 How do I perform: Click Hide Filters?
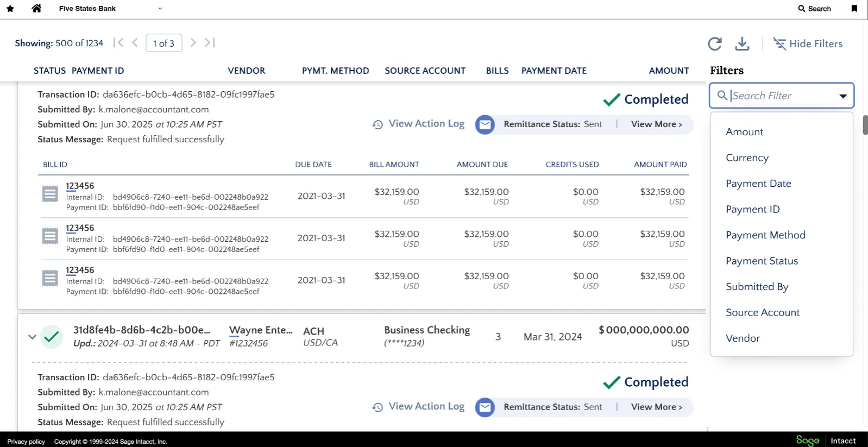808,43
